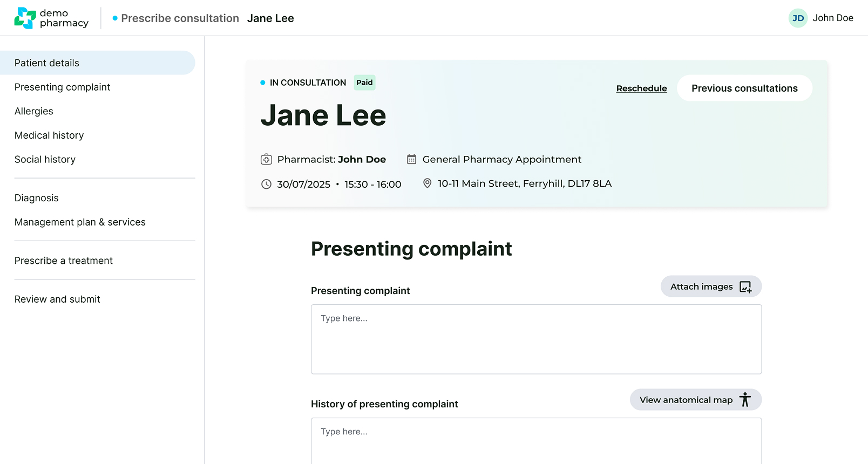Jump to Social history section

pyautogui.click(x=45, y=159)
